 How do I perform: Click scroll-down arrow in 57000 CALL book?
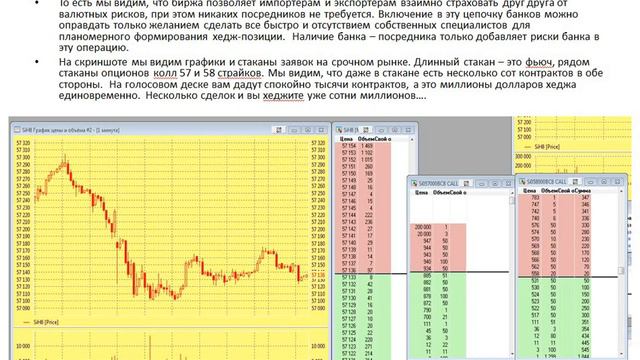512,354
